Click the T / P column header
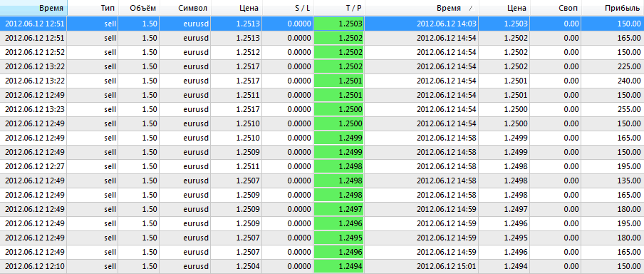Image resolution: width=644 pixels, height=274 pixels. coord(339,8)
